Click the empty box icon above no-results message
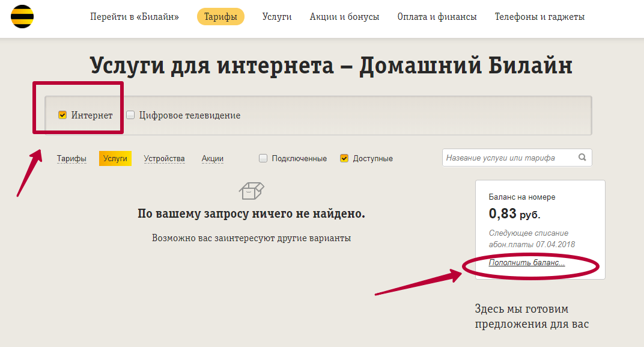Image resolution: width=644 pixels, height=347 pixels. pos(251,191)
